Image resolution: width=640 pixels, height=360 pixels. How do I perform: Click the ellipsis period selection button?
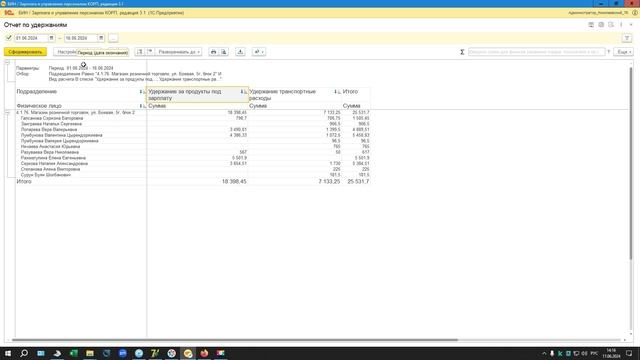tap(113, 38)
